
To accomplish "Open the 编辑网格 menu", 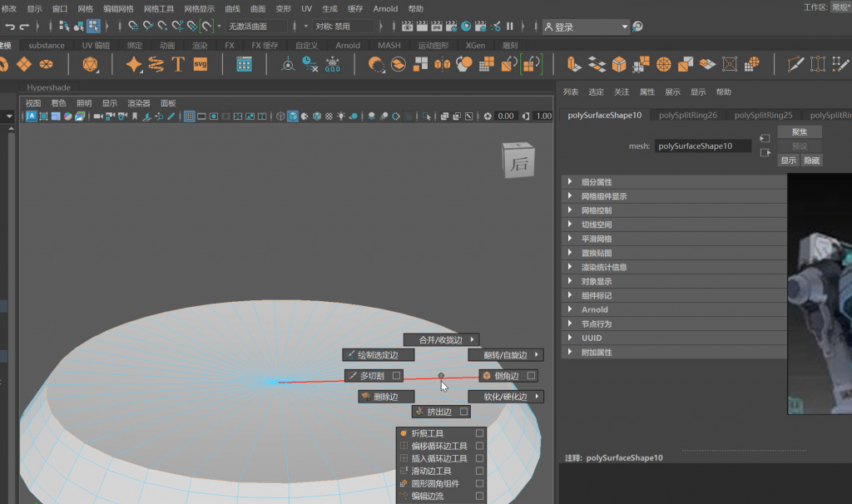I will click(118, 8).
